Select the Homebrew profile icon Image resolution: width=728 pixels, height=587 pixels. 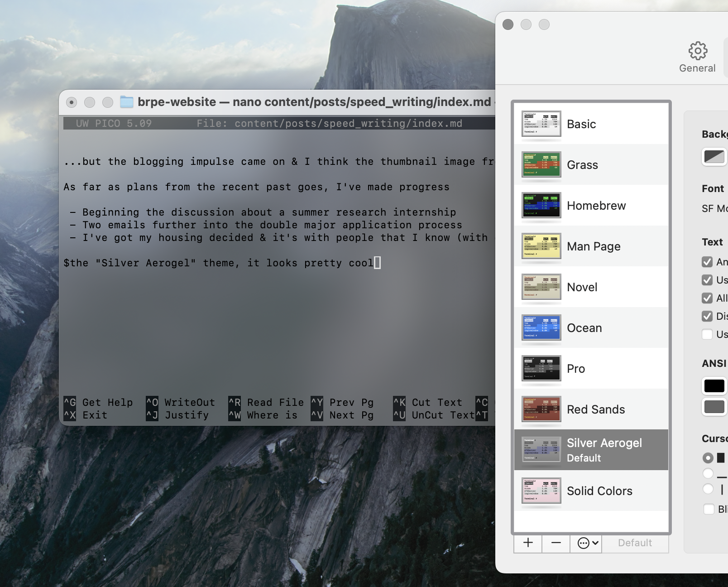pyautogui.click(x=541, y=206)
